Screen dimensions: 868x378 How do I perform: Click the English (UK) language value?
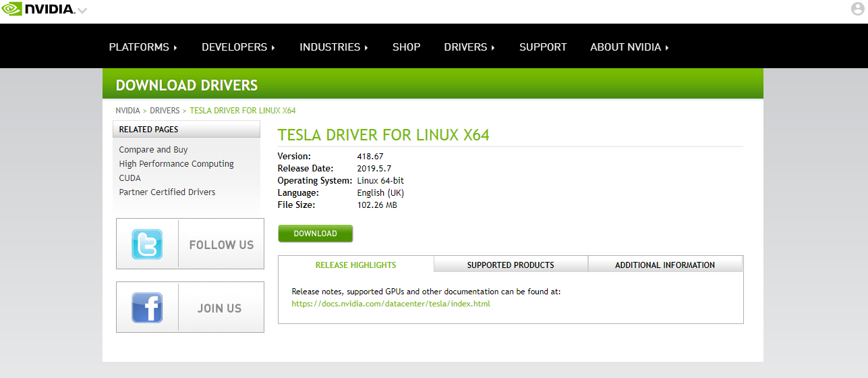click(x=380, y=193)
